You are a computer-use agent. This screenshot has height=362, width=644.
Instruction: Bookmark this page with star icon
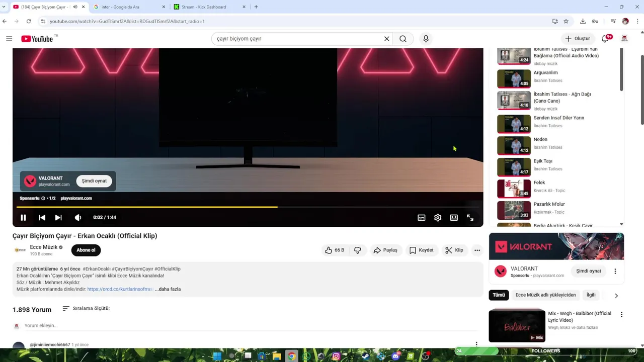[566, 21]
